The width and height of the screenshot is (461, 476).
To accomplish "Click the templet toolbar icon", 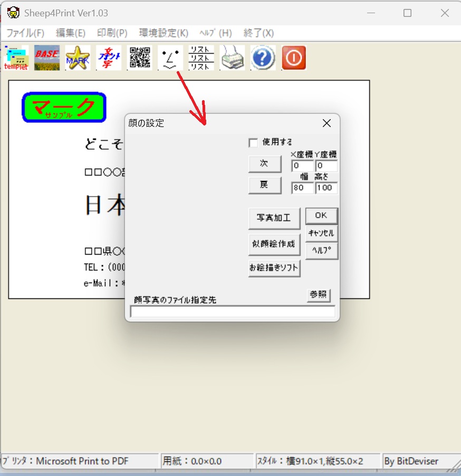I will pos(17,58).
